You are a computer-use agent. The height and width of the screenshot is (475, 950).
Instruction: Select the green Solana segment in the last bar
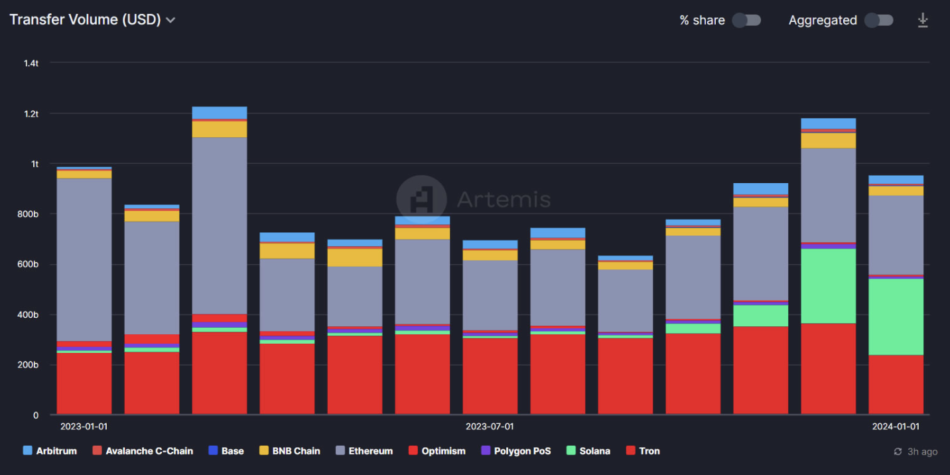click(895, 316)
